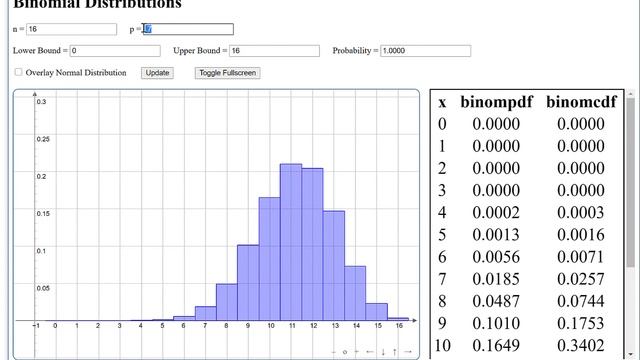Click the Lower Bound input field

pyautogui.click(x=115, y=51)
